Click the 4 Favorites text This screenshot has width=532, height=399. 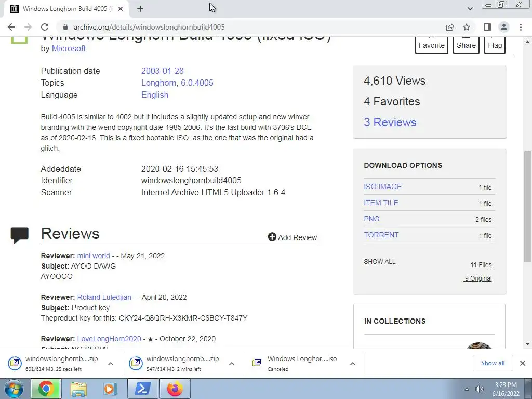click(392, 101)
